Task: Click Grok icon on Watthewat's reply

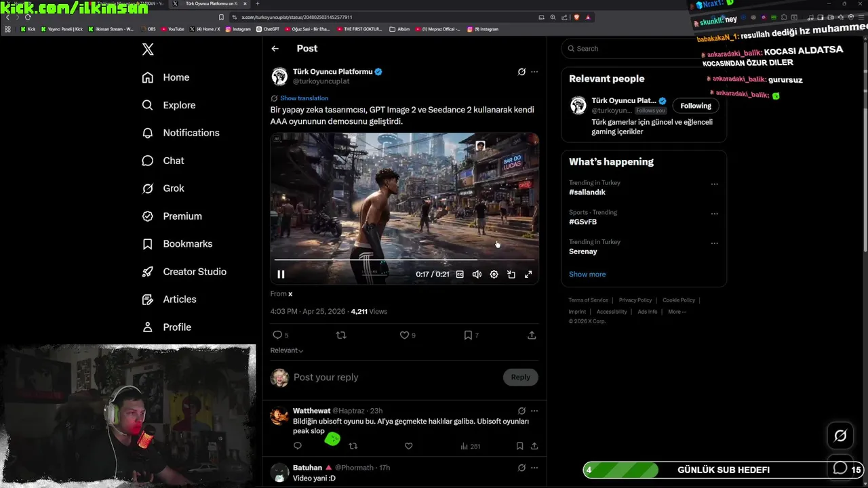Action: pos(521,411)
